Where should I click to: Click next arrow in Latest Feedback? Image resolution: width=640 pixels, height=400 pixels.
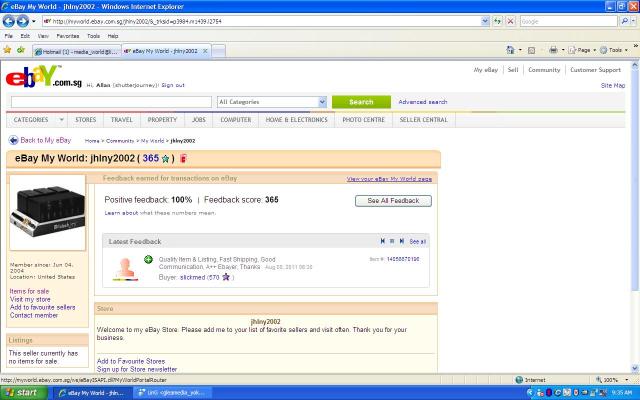[x=402, y=241]
